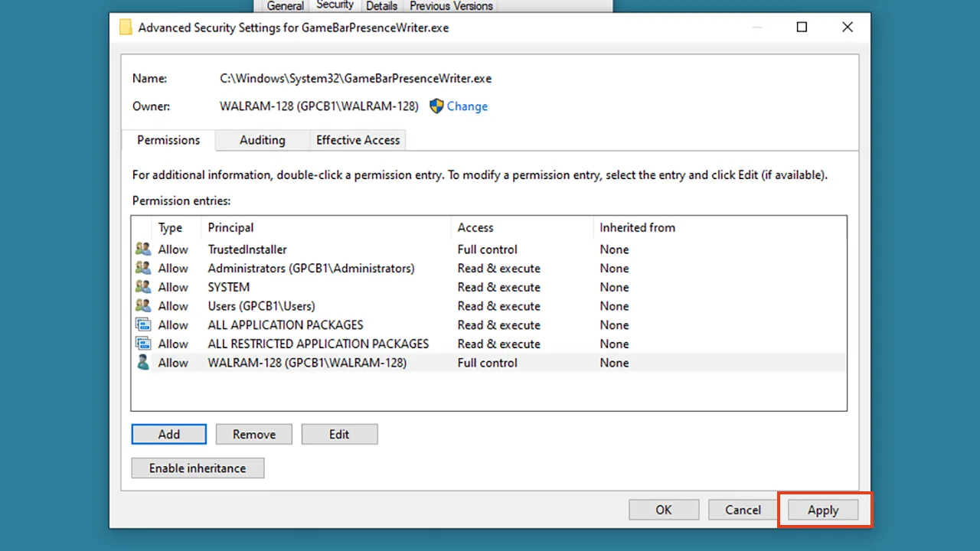This screenshot has height=551, width=980.
Task: Click the owner name WALRAM-128 (GPCB1\WALRAM-128)
Action: coord(319,106)
